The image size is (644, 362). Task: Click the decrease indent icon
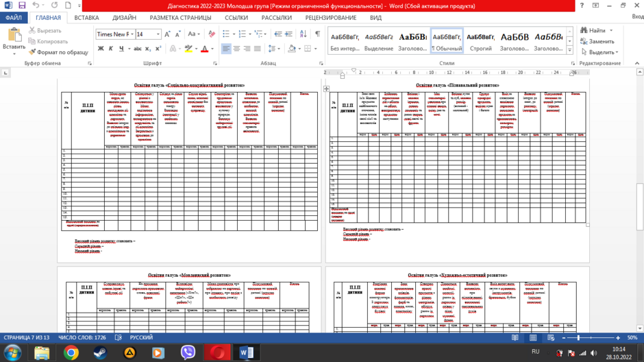278,34
